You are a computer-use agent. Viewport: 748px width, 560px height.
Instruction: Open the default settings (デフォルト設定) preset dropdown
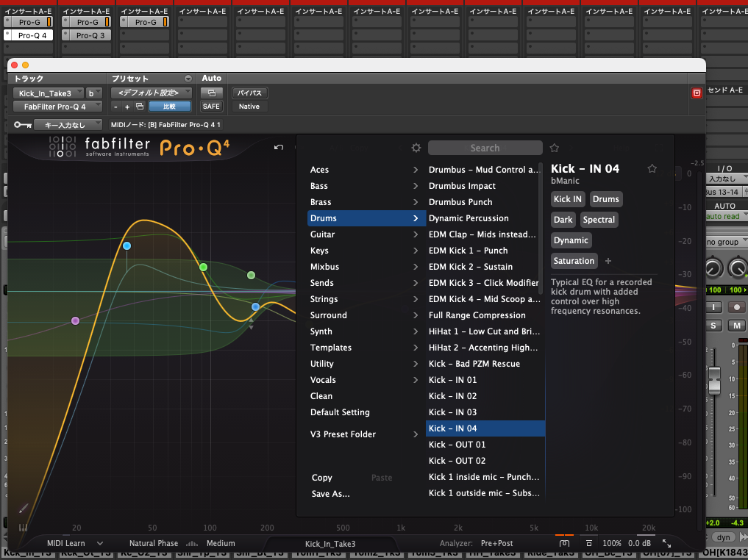coord(152,93)
